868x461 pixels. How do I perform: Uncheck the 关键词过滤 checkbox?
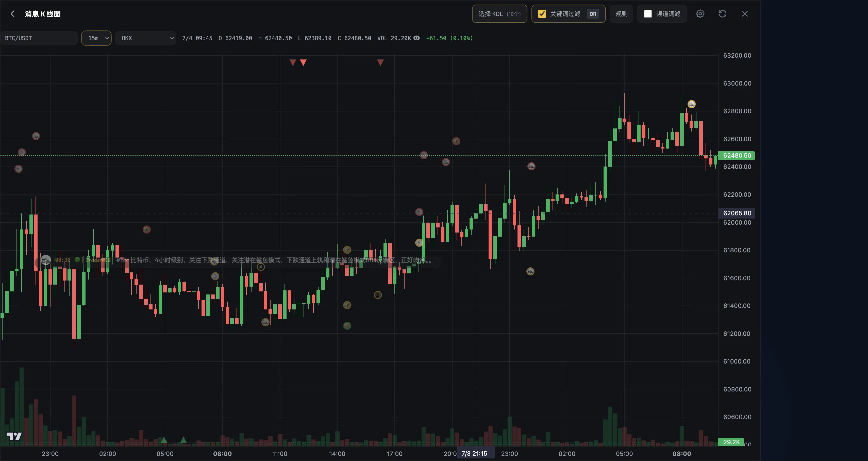(x=542, y=14)
